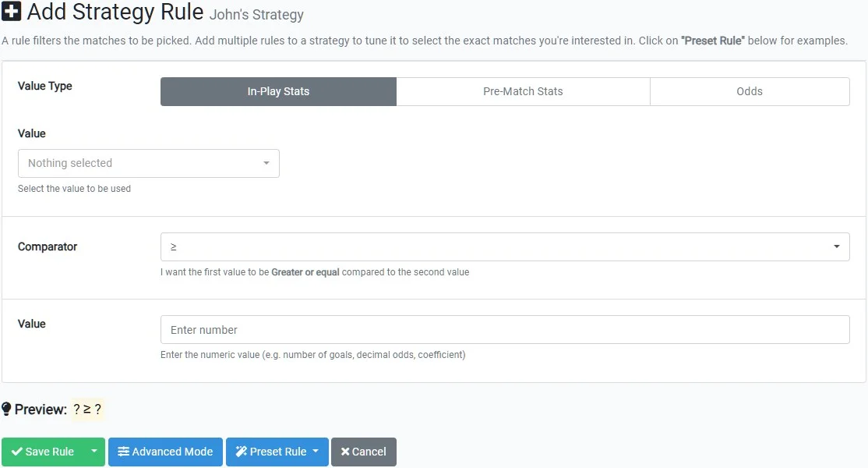Open the Save Rule split-button arrow
This screenshot has height=468, width=868.
[94, 452]
